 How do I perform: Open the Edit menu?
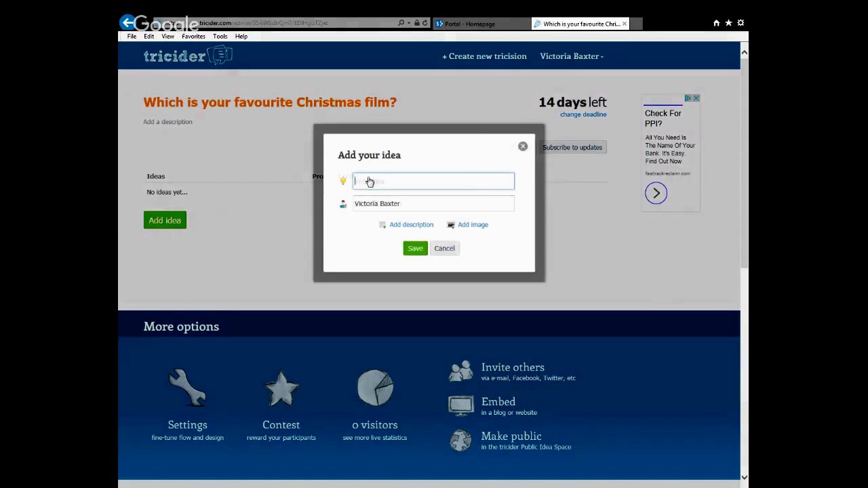(x=149, y=37)
